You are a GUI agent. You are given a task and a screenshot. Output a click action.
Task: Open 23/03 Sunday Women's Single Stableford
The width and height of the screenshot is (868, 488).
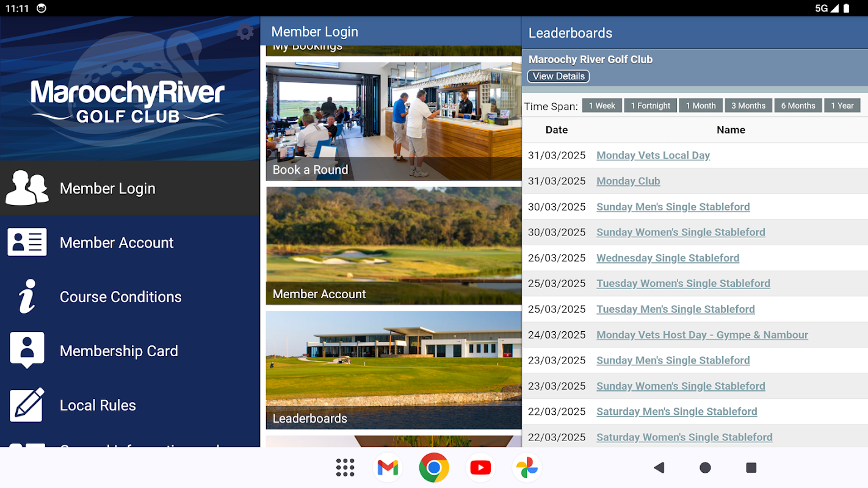(681, 386)
